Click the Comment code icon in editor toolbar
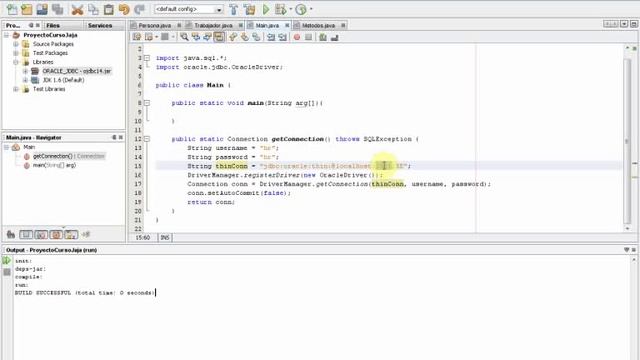 [323, 37]
